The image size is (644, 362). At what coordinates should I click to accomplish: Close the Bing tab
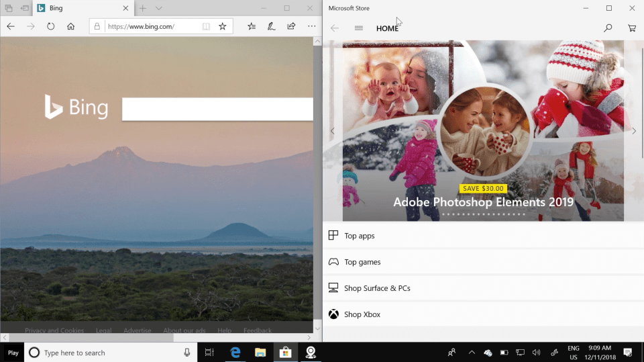pos(125,8)
